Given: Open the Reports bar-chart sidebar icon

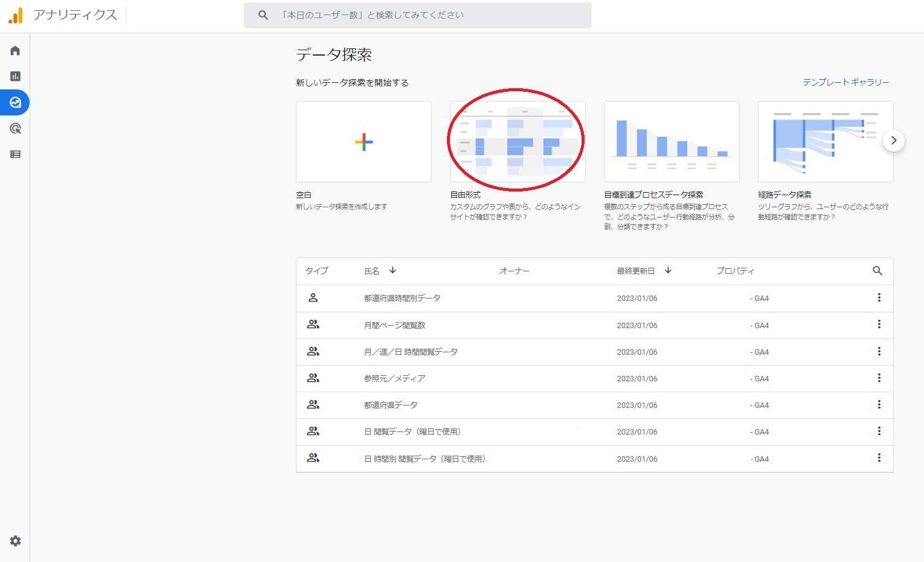Looking at the screenshot, I should (15, 76).
